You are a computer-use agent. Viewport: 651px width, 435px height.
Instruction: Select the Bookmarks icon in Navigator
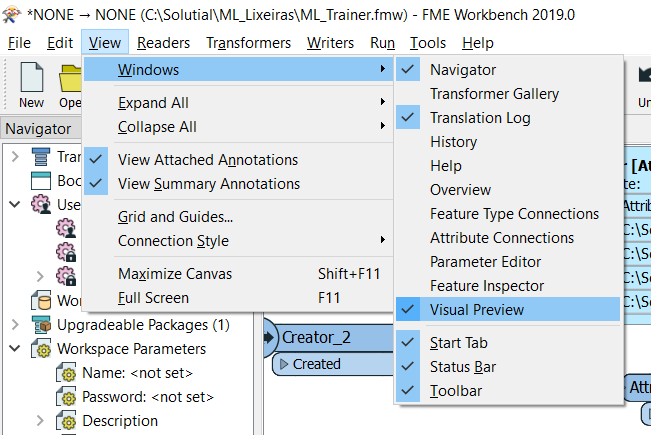pyautogui.click(x=41, y=181)
